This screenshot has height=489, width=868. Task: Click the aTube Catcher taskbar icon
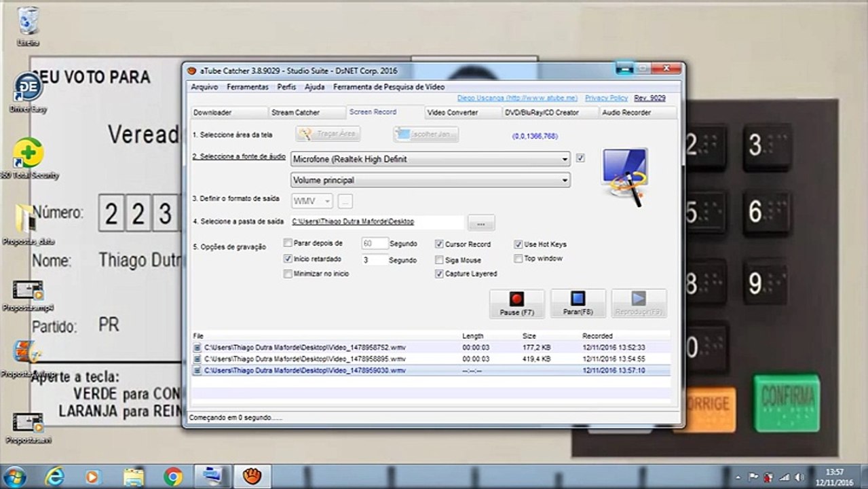coord(252,477)
